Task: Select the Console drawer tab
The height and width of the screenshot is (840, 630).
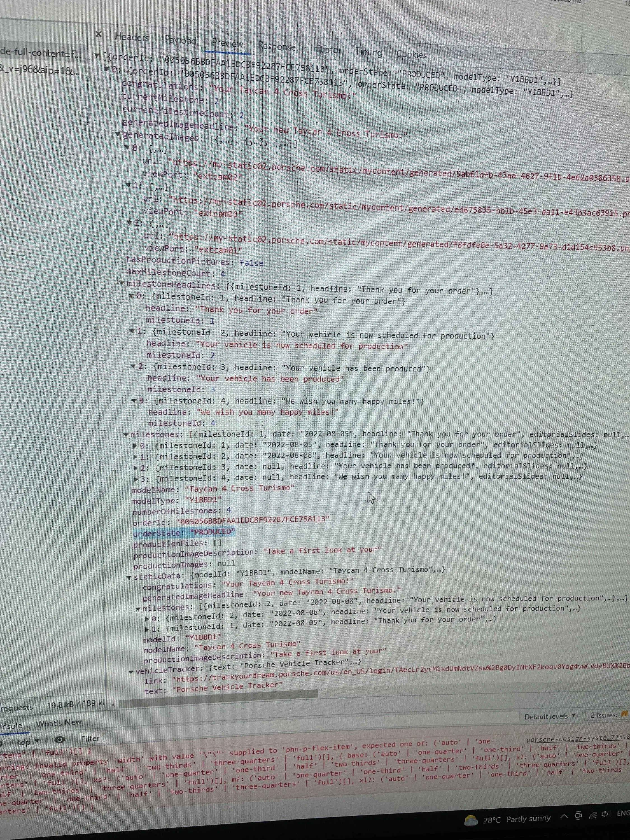Action: coord(11,725)
